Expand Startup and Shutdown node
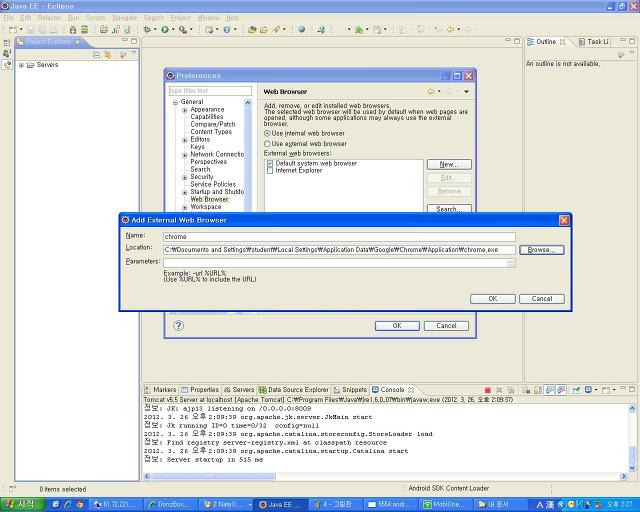This screenshot has width=640, height=512. click(184, 192)
